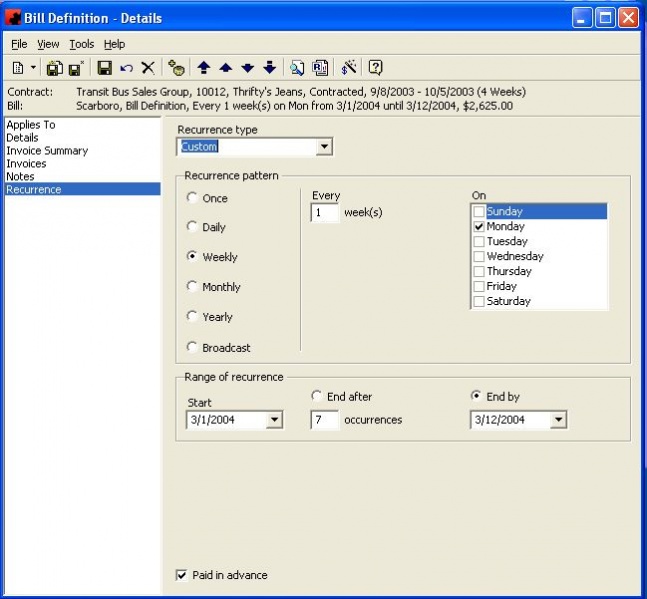Open the File menu
The height and width of the screenshot is (599, 647).
point(19,44)
